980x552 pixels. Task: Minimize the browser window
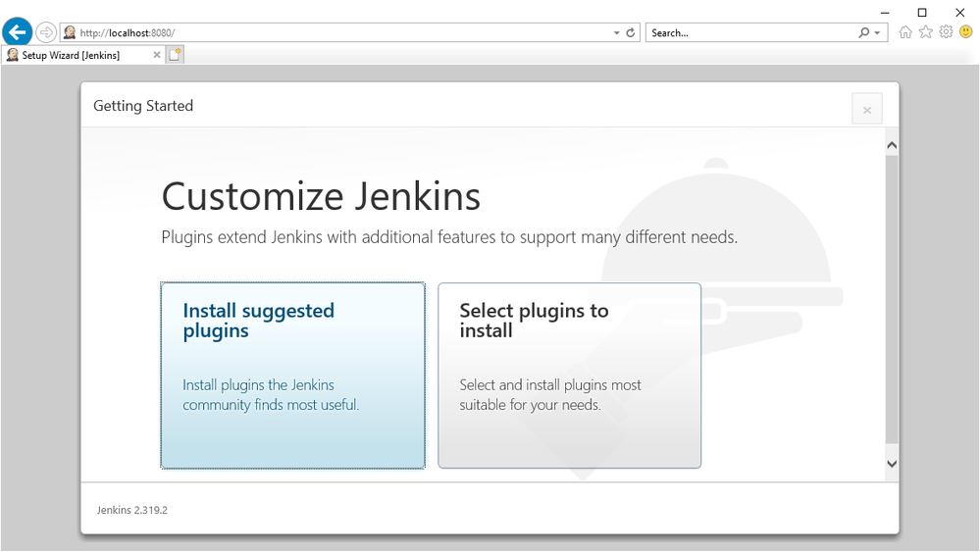pyautogui.click(x=885, y=13)
